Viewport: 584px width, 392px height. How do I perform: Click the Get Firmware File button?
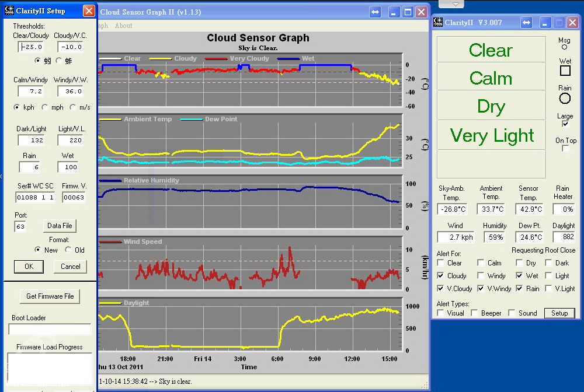click(50, 296)
